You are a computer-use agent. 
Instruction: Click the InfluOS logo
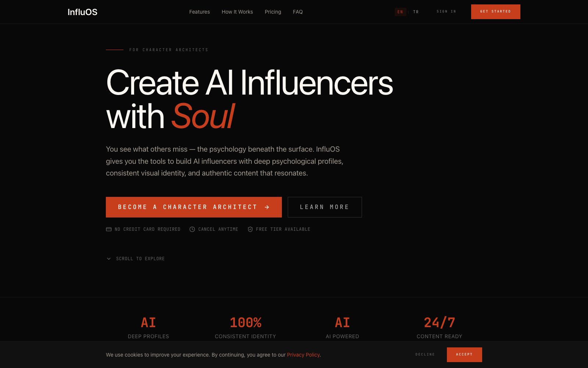[82, 12]
